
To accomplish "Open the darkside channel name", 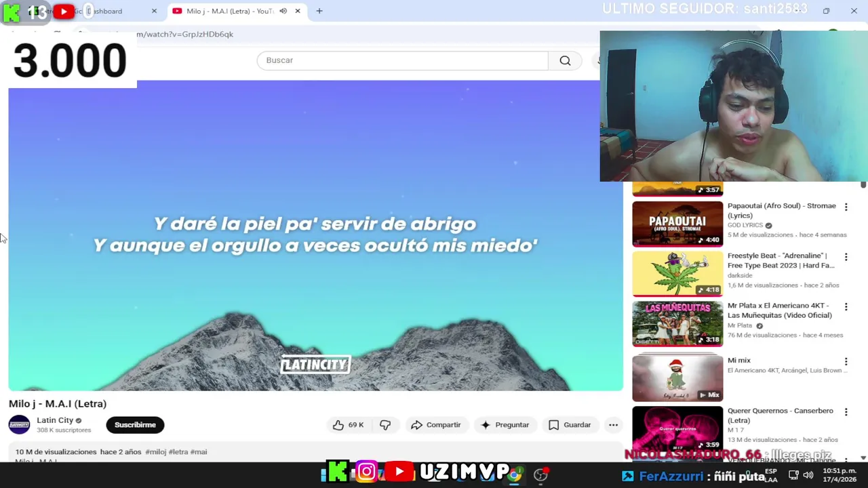I will 740,275.
